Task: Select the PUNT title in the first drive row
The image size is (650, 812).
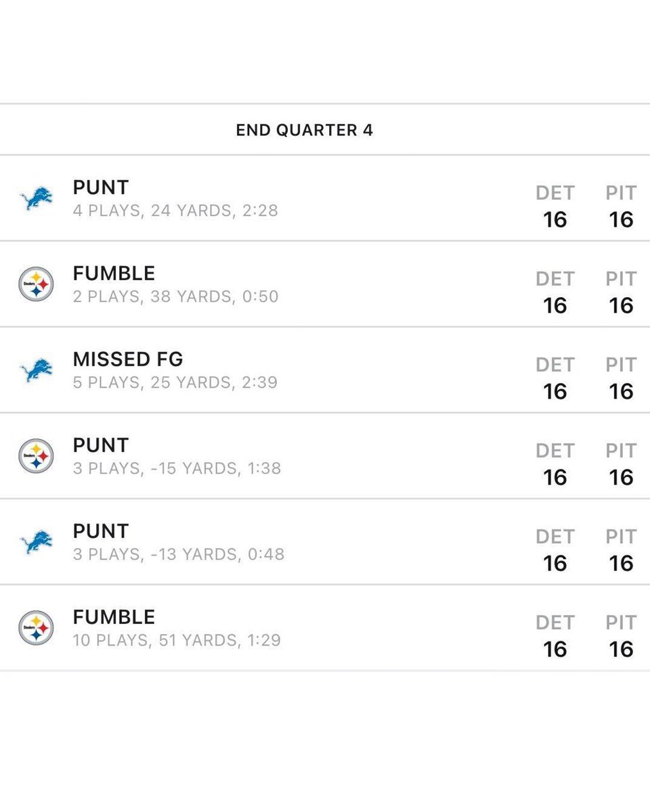Action: tap(101, 187)
